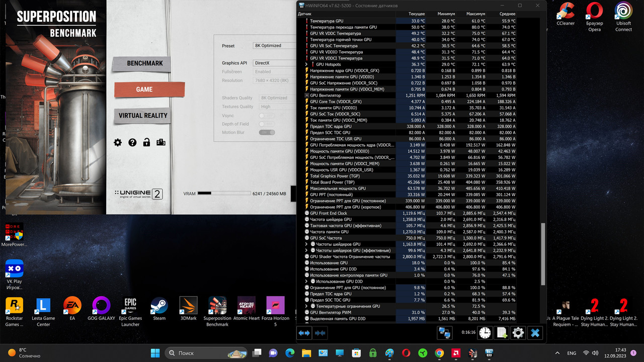Viewport: 644px width, 362px height.
Task: Click HWiNFO expand columns arrows button
Action: (x=304, y=333)
